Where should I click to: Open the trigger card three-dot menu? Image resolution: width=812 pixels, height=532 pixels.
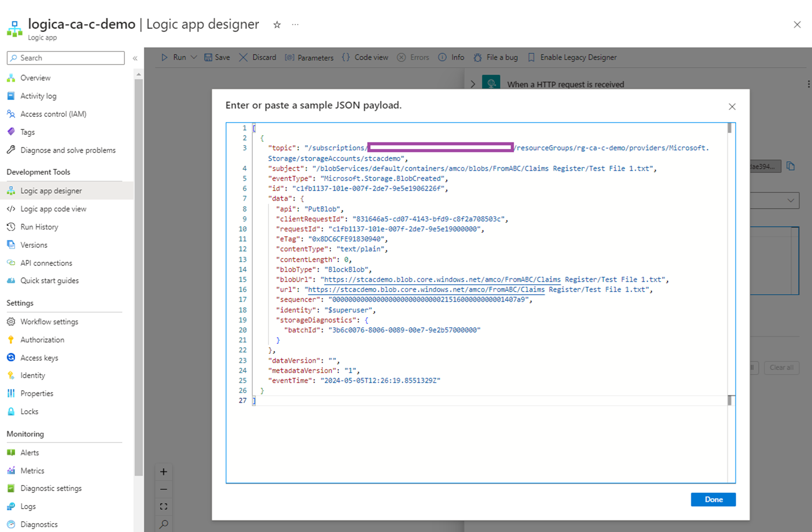point(808,84)
